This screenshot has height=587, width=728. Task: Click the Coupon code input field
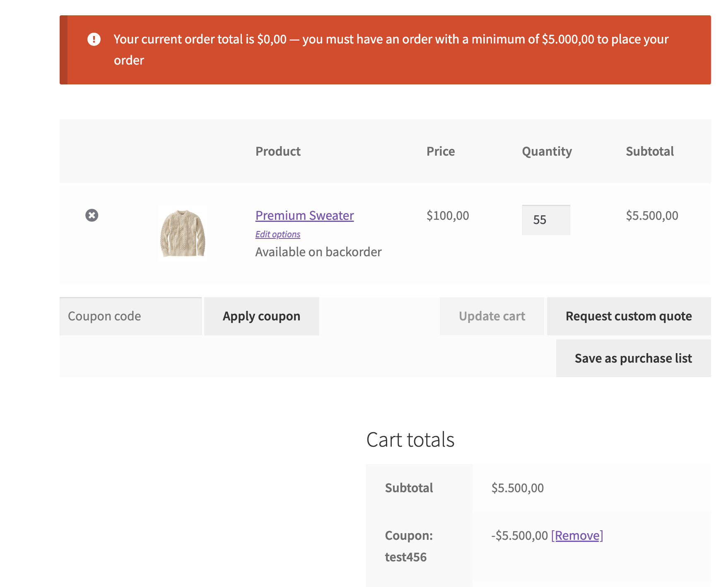(x=130, y=316)
